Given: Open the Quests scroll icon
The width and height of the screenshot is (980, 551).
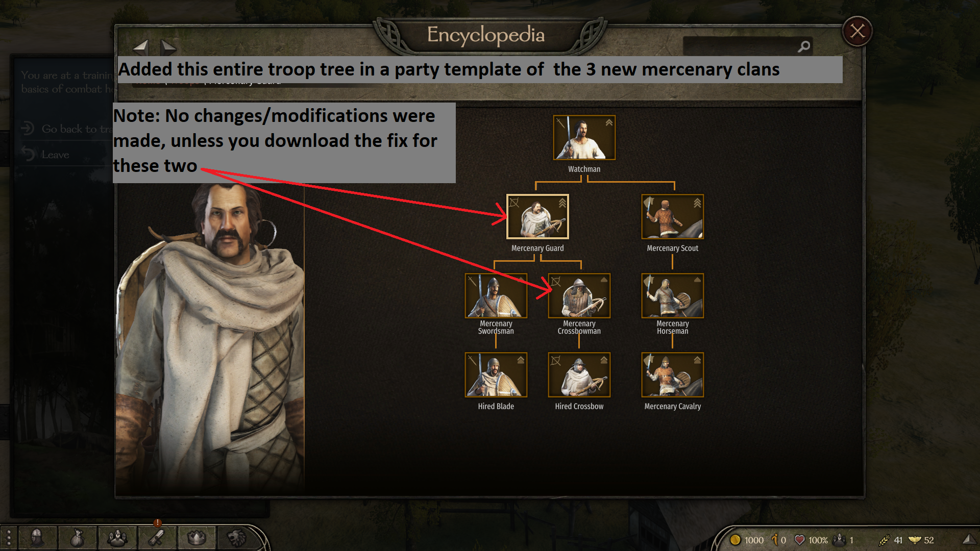Looking at the screenshot, I should [157, 538].
